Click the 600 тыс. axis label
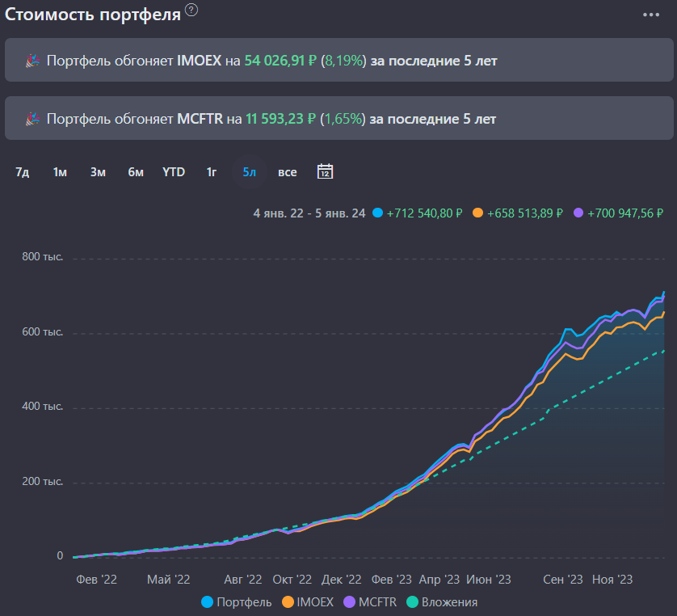The width and height of the screenshot is (677, 616). pos(43,331)
